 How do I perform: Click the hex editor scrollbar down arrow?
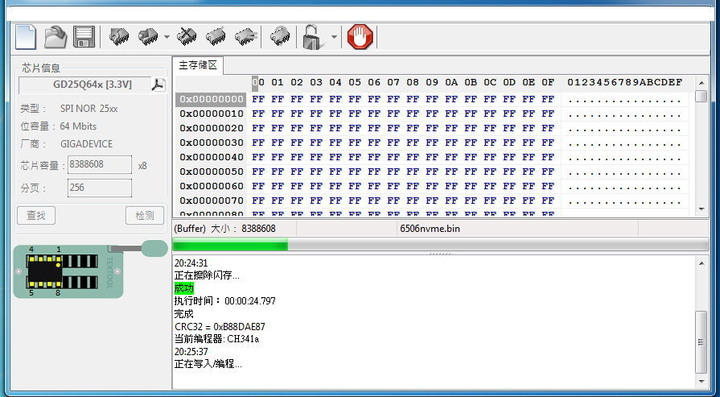pos(701,209)
